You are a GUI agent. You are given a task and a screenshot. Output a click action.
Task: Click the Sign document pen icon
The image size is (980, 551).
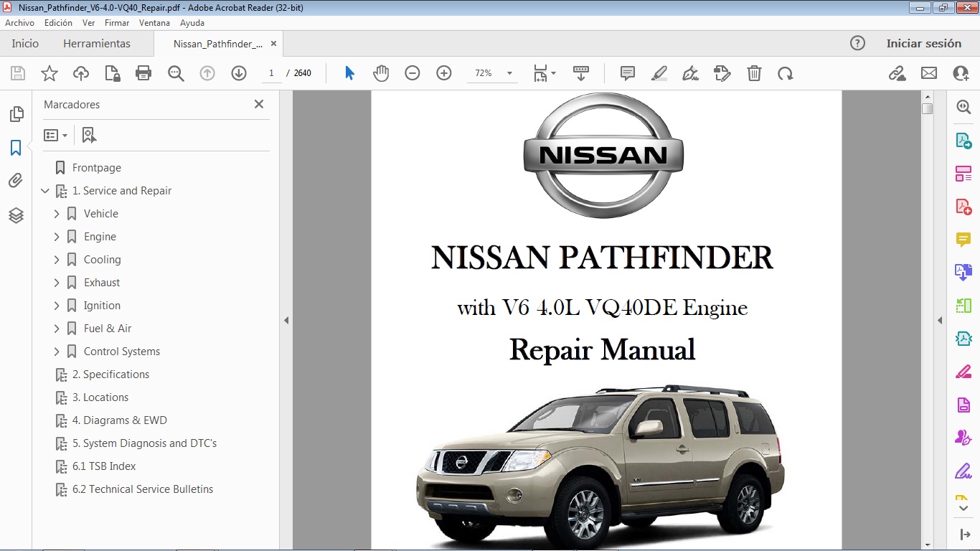click(x=691, y=73)
